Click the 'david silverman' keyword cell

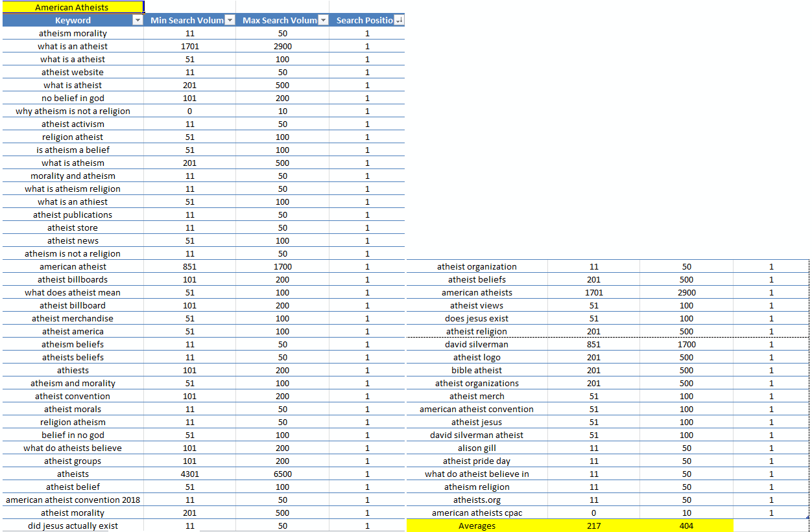[477, 344]
